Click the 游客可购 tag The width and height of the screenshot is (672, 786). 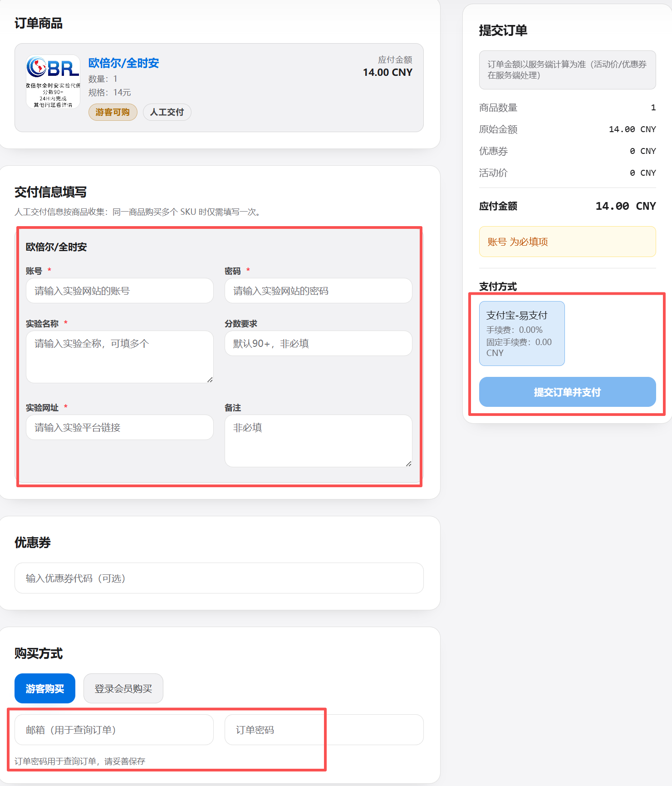(x=113, y=112)
